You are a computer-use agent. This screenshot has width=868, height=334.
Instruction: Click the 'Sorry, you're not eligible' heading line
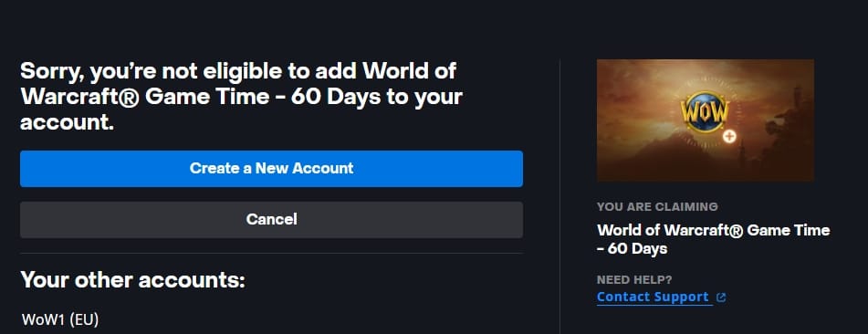pos(238,72)
